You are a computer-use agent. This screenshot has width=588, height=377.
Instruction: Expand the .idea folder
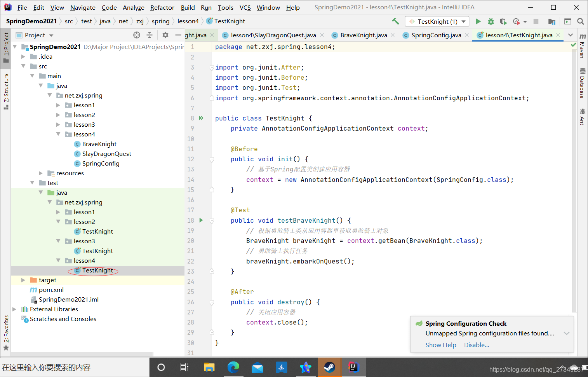click(23, 56)
